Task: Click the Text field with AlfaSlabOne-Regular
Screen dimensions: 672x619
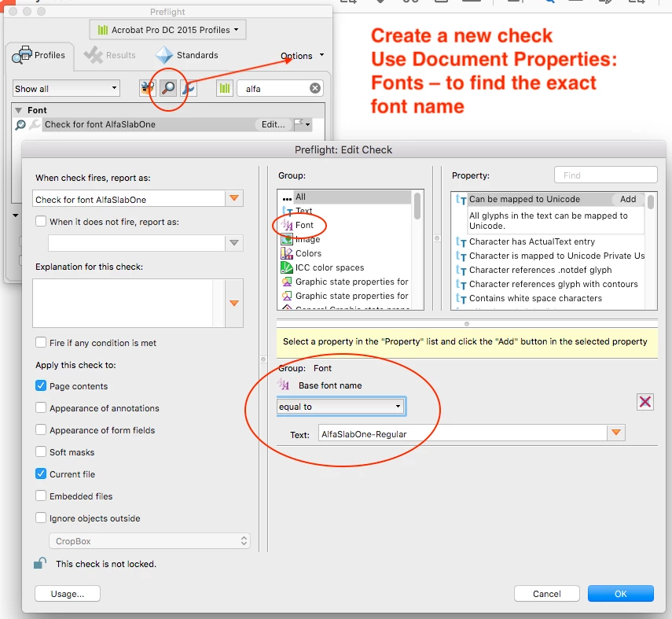Action: point(462,433)
